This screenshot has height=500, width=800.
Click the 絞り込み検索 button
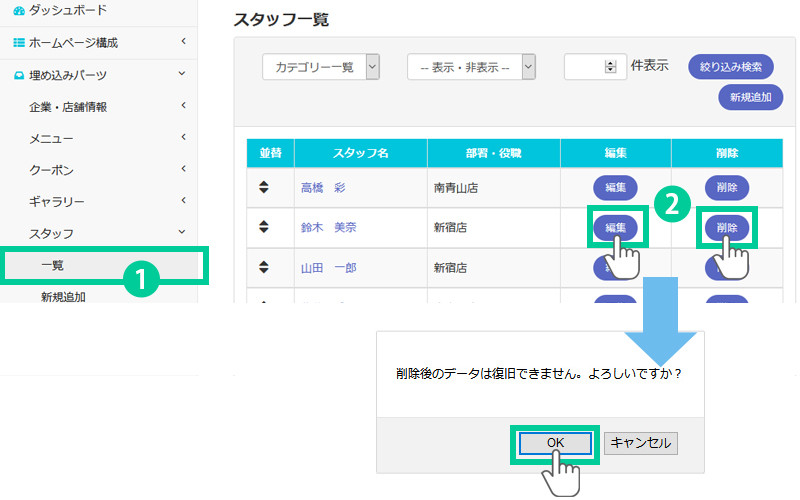tap(731, 67)
